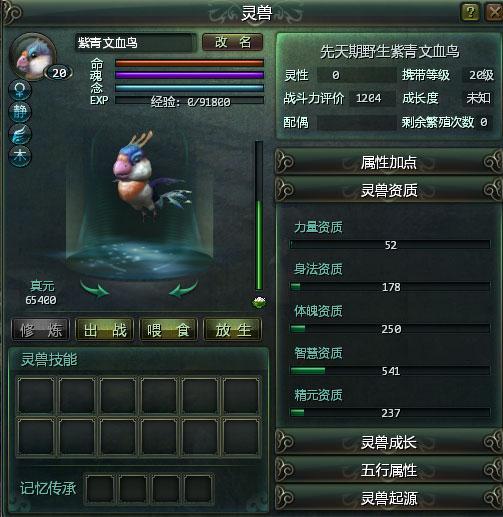The image size is (503, 517).
Task: Click the wing flight-type icon
Action: click(20, 134)
